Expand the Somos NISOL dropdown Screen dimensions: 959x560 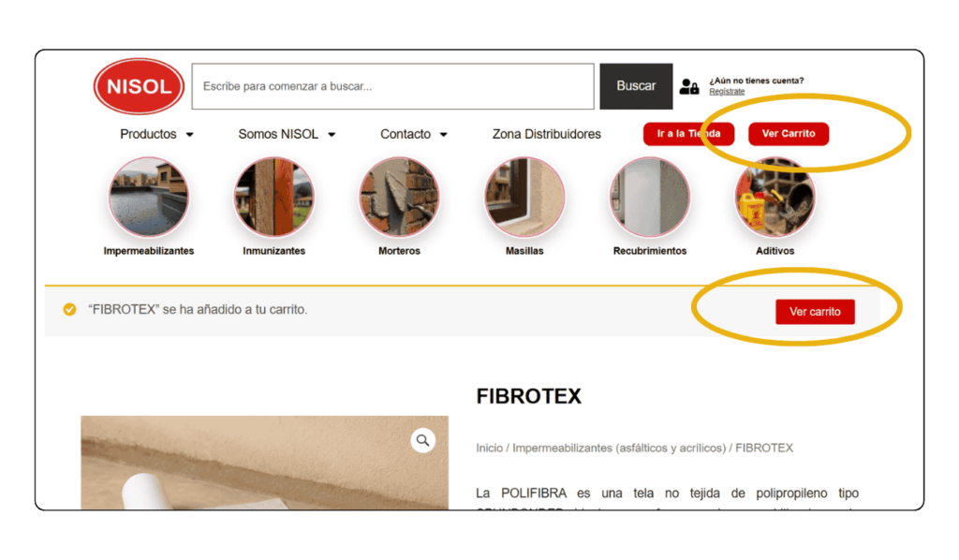[287, 134]
